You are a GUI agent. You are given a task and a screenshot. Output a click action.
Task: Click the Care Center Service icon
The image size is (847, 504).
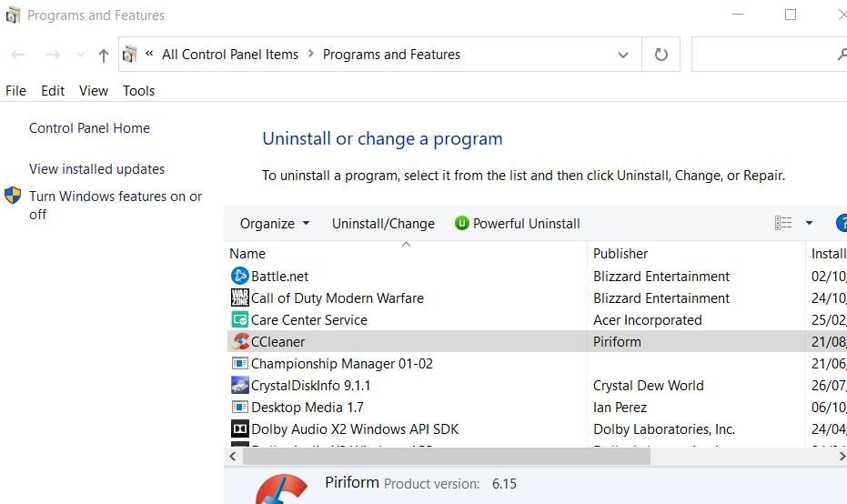pos(239,320)
